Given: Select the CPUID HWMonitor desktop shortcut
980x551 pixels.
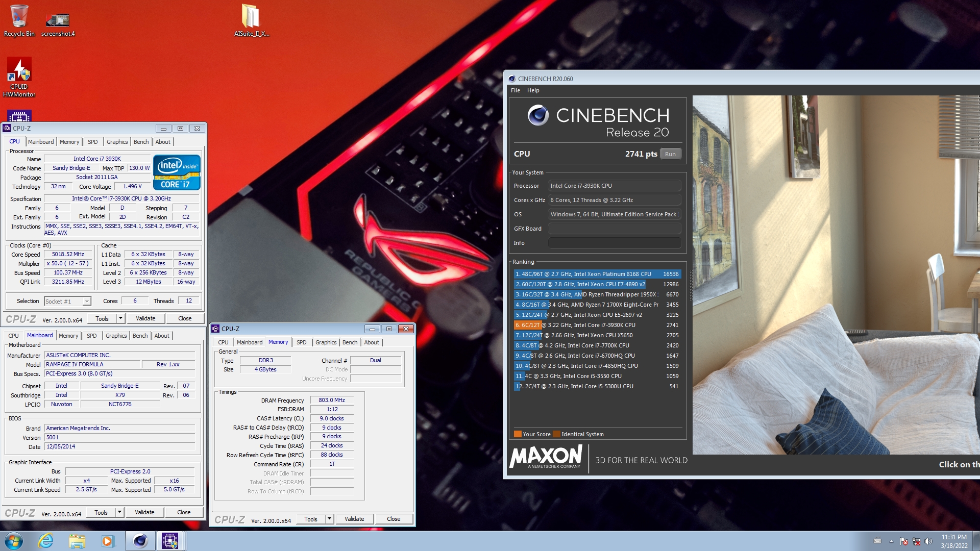Looking at the screenshot, I should (x=19, y=77).
